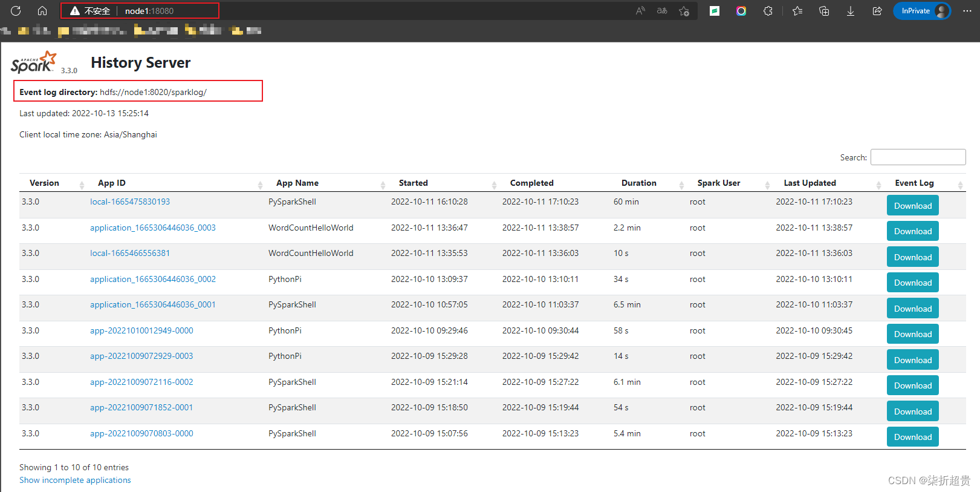Open the green extension icon in toolbar
980x492 pixels.
[715, 11]
